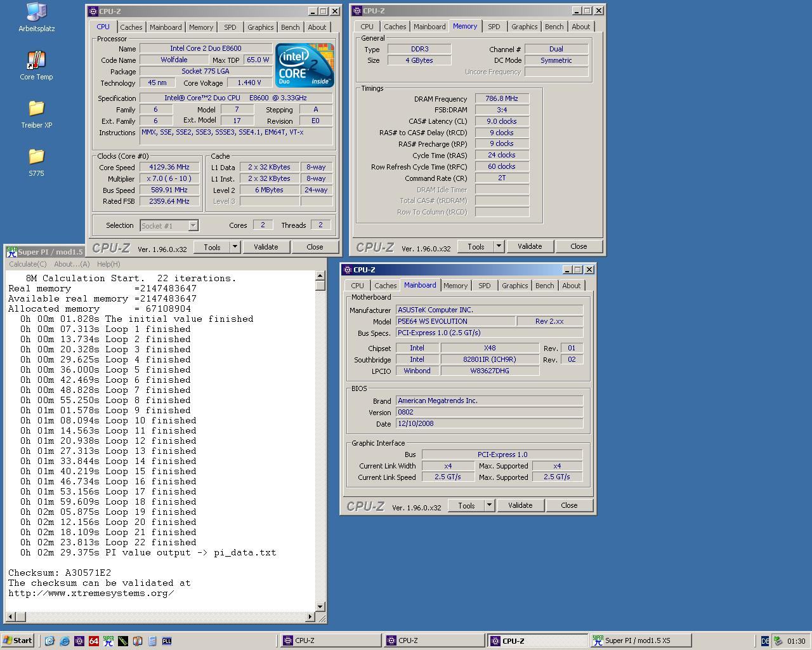Click Tools button in Mainboard tab window
Image resolution: width=812 pixels, height=650 pixels.
(466, 505)
